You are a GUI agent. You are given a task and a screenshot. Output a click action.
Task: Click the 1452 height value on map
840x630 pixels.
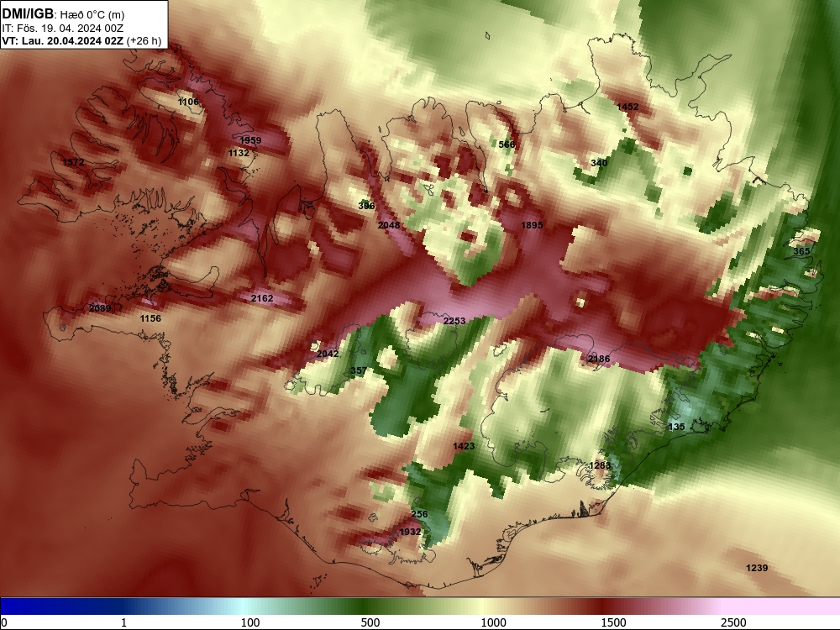click(x=627, y=108)
